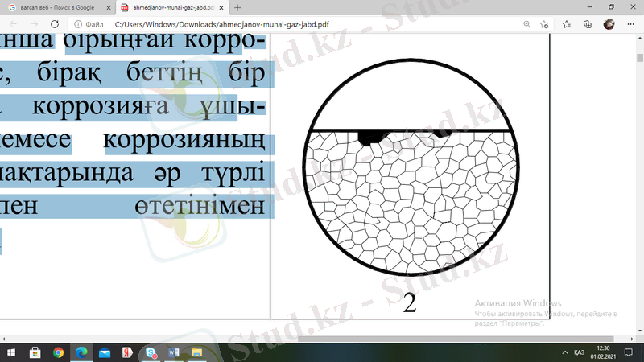Screen dimensions: 644x362
Task: Close the ahmedjanov-munai-gaz-jabd.pdf tab
Action: tap(221, 7)
